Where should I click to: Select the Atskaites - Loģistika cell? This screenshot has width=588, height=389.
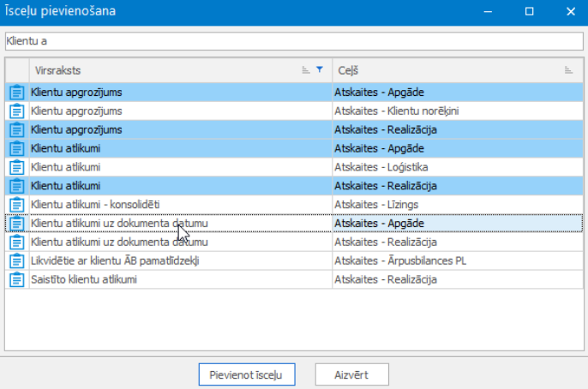(x=383, y=167)
